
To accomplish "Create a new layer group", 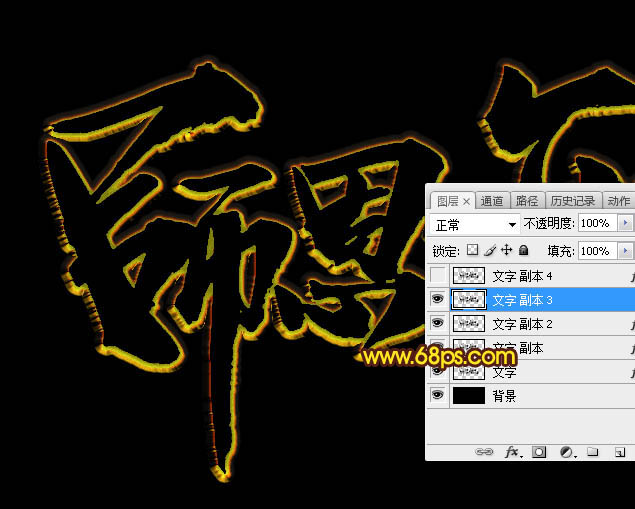I will pos(592,451).
